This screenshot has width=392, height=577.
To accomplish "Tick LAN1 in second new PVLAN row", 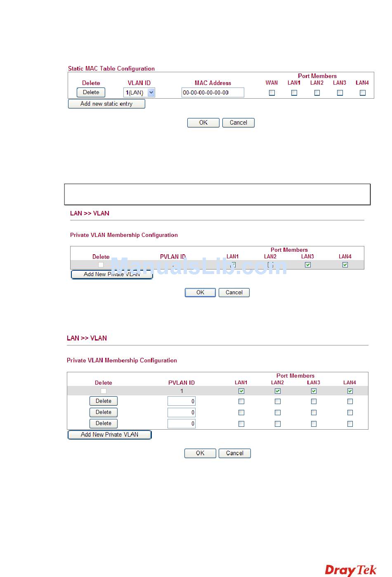I will (241, 412).
